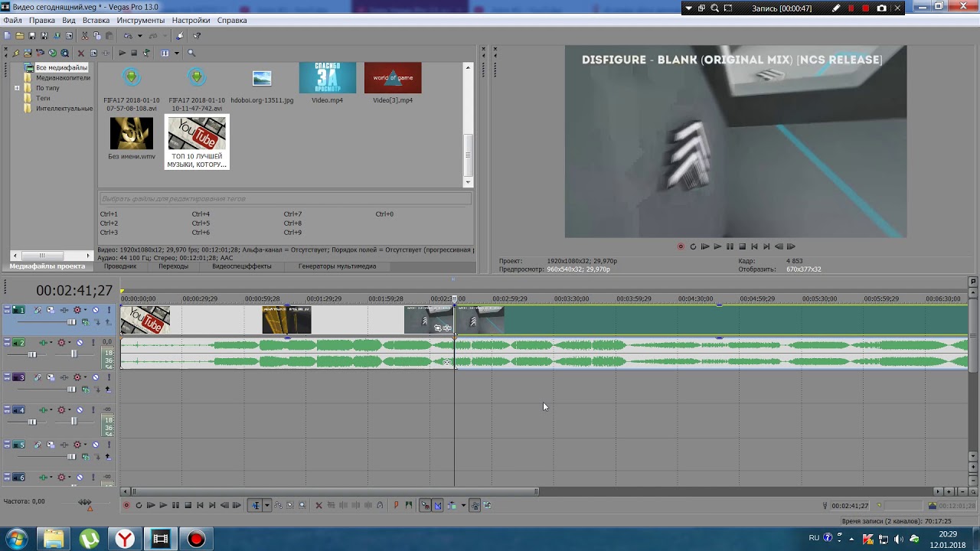Adjust track 1 level slider
This screenshot has height=551, width=980.
71,322
